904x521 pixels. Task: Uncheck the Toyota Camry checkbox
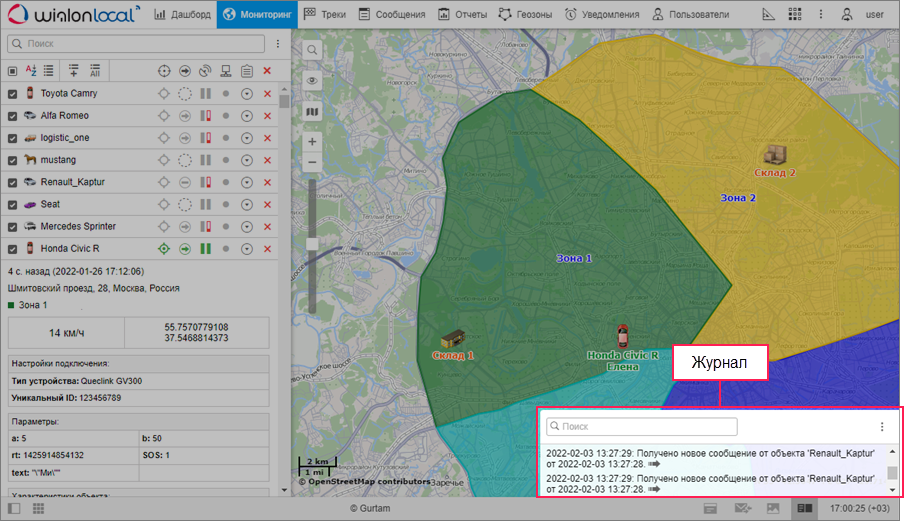[12, 94]
